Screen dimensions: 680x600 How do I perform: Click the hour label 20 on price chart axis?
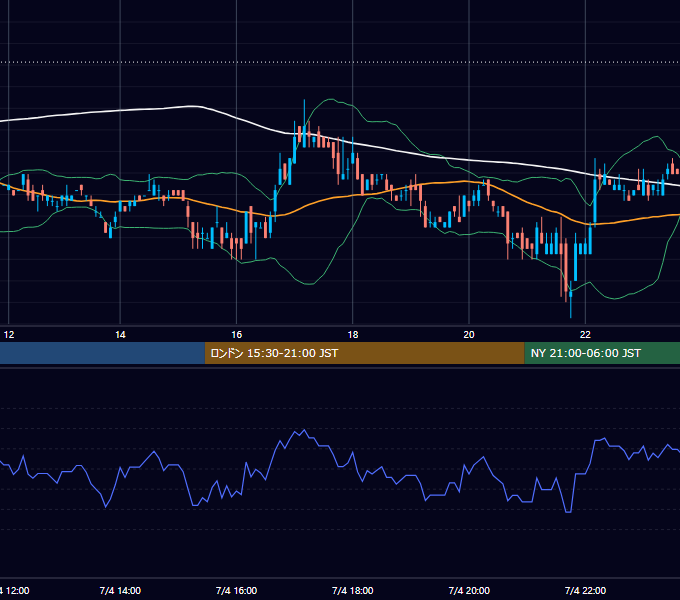point(469,335)
